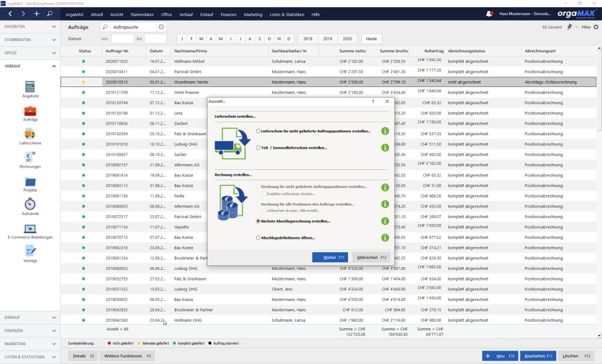
Task: Open the notification bell icon
Action: 489,14
